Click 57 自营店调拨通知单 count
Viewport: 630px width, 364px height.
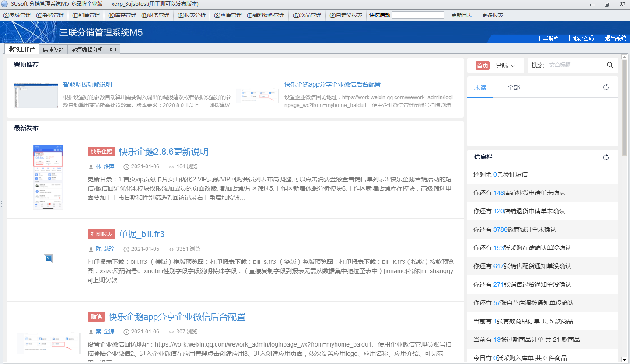497,303
